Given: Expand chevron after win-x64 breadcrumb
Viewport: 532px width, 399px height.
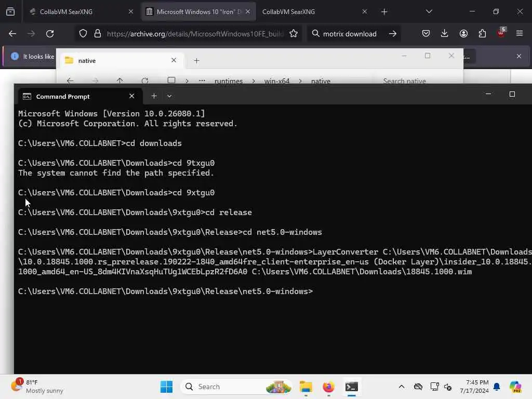Looking at the screenshot, I should pos(300,81).
